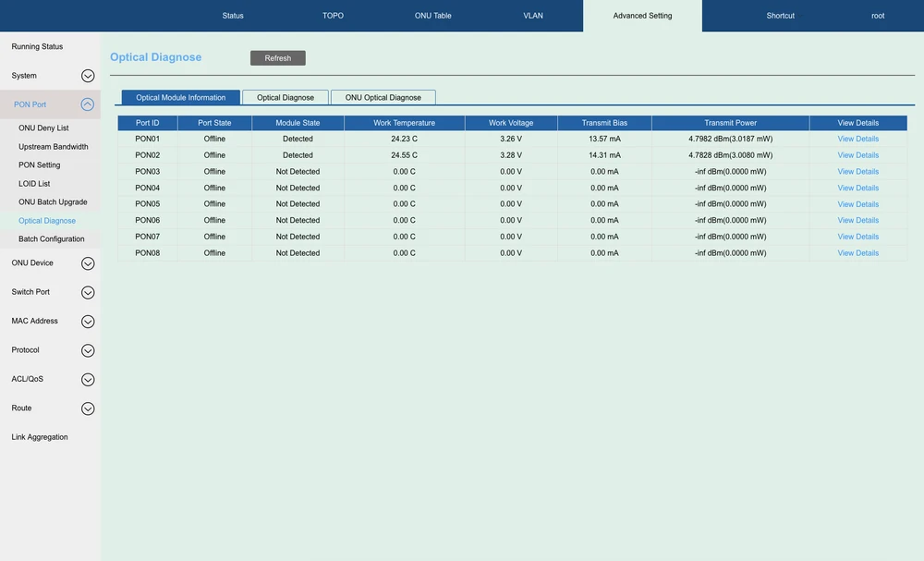View Details for PON01

(x=857, y=139)
